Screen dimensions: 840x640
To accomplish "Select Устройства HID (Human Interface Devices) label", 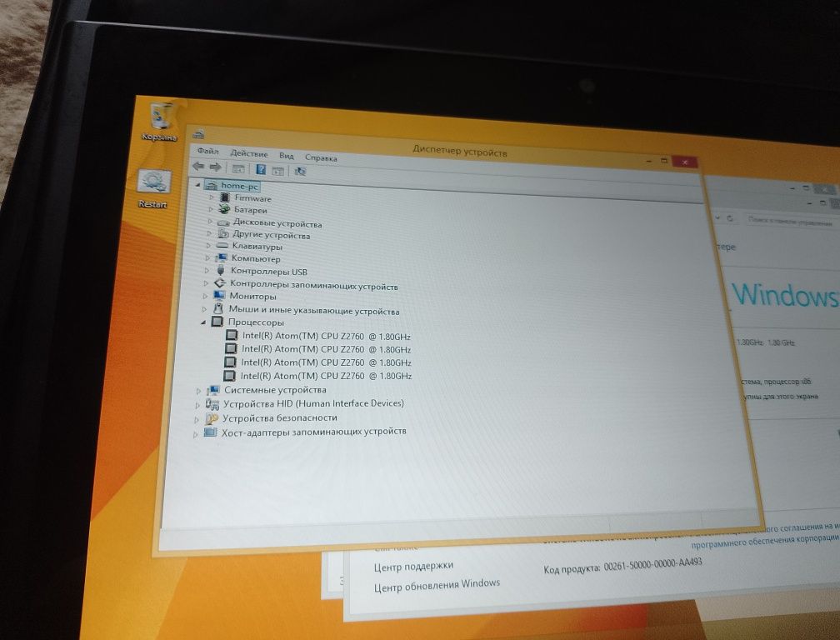I will tap(313, 404).
